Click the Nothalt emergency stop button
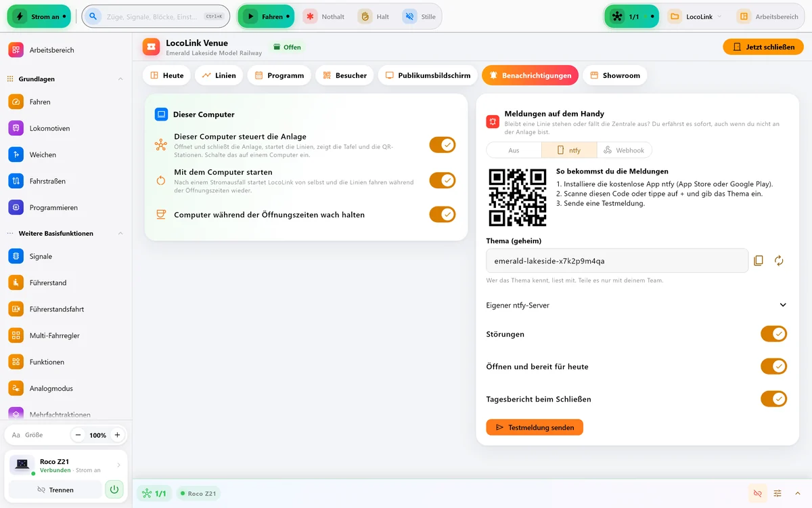812x508 pixels. (x=323, y=16)
